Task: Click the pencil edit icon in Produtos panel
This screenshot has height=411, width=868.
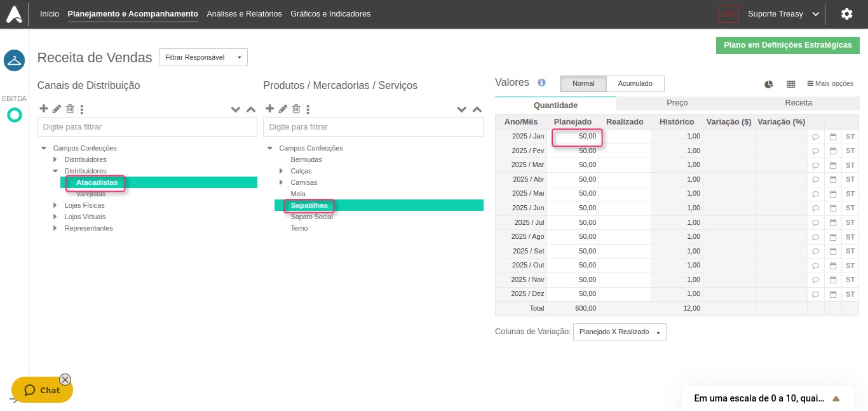Action: (283, 109)
